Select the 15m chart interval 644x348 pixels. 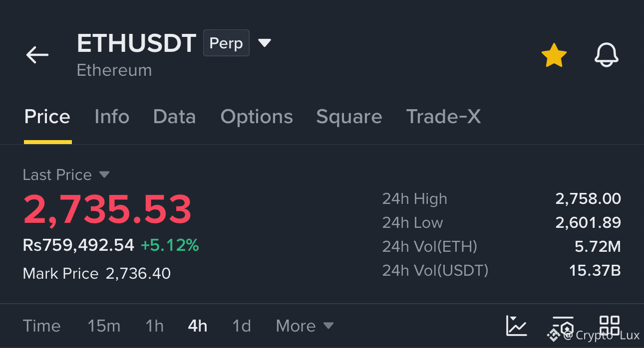(x=104, y=326)
